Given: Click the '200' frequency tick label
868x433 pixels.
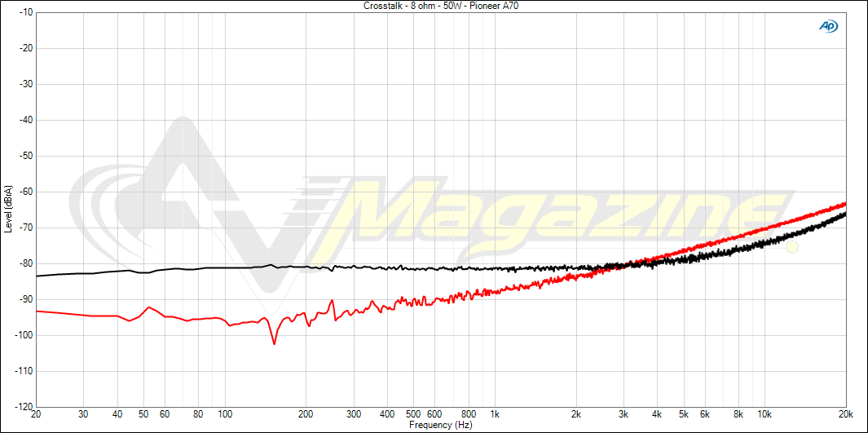Looking at the screenshot, I should (306, 414).
